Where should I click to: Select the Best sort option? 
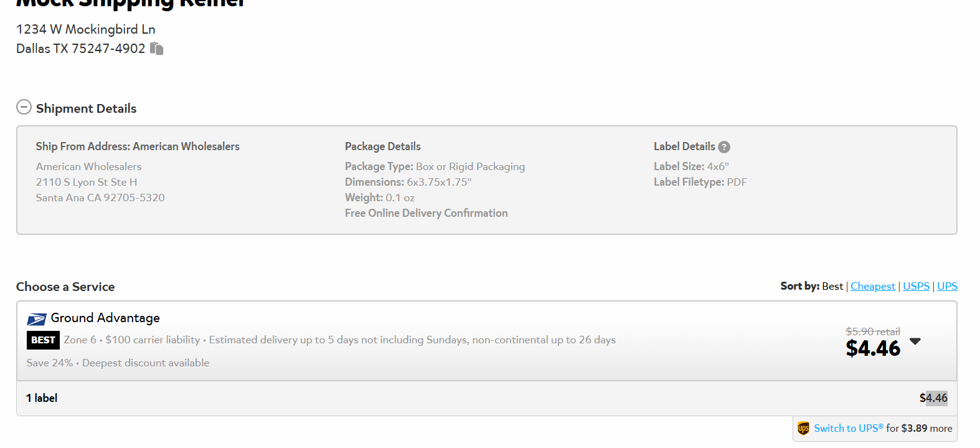[832, 286]
